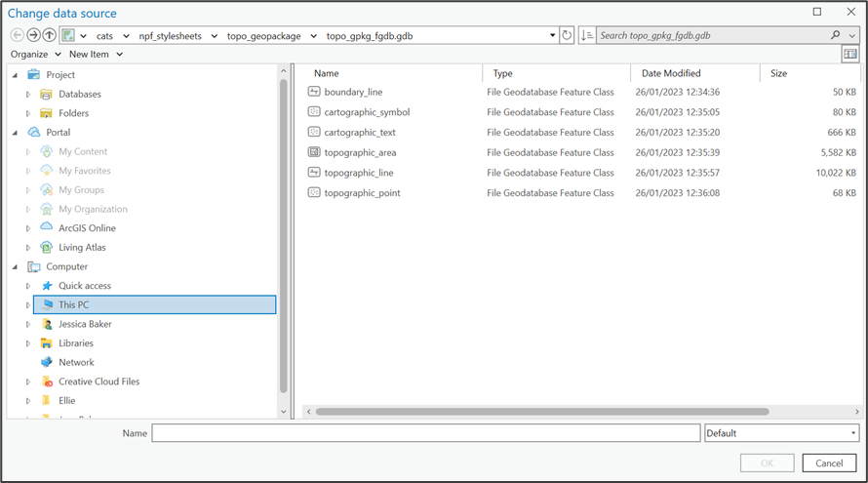Expand the Databases node

[27, 95]
